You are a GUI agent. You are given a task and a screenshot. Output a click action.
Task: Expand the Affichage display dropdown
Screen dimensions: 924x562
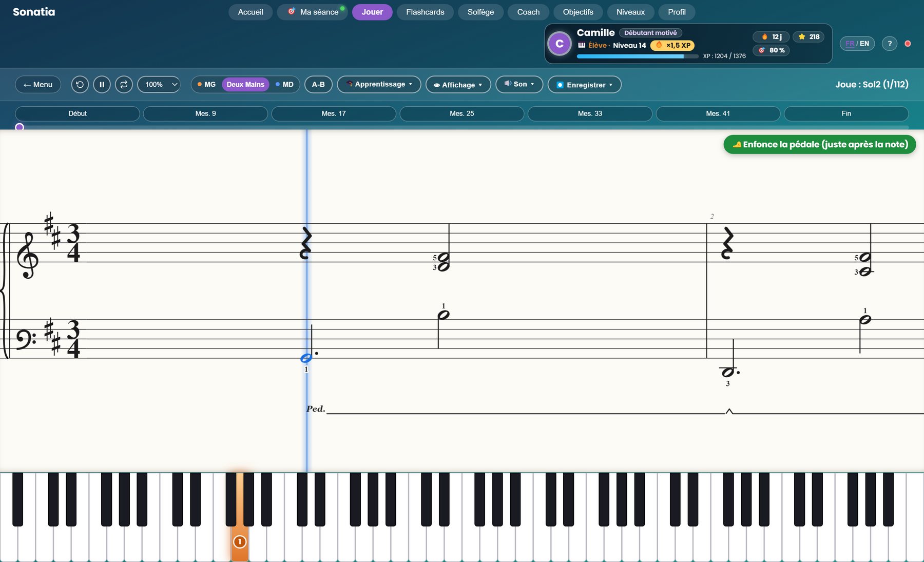click(458, 85)
